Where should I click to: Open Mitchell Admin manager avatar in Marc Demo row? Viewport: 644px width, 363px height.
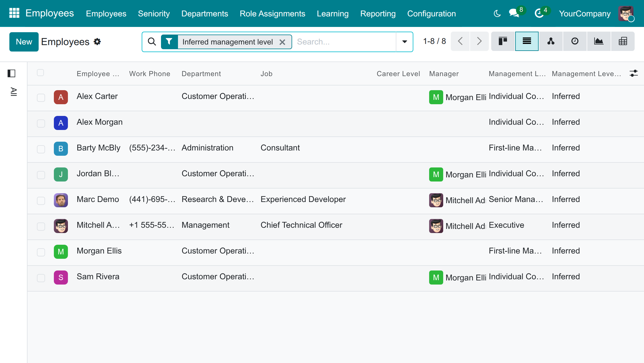coord(436,200)
